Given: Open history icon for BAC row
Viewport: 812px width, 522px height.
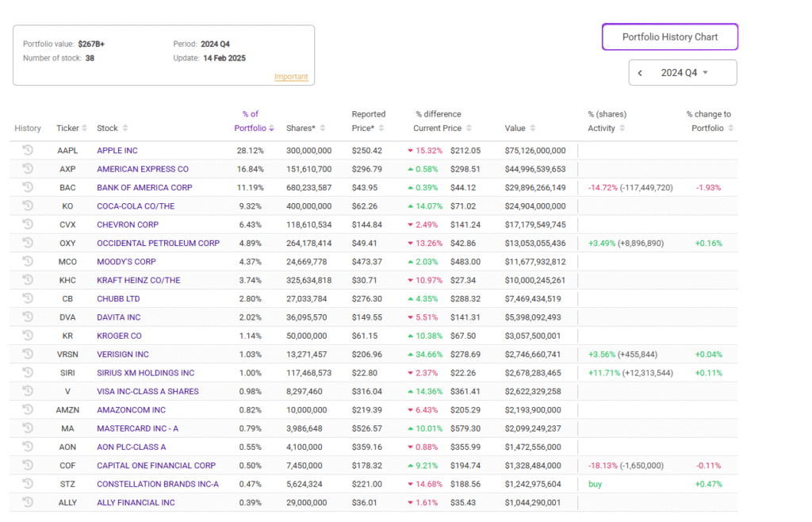Looking at the screenshot, I should [x=28, y=187].
